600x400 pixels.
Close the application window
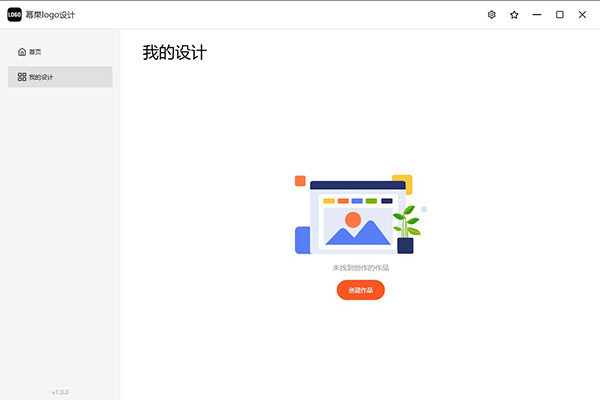pos(582,15)
